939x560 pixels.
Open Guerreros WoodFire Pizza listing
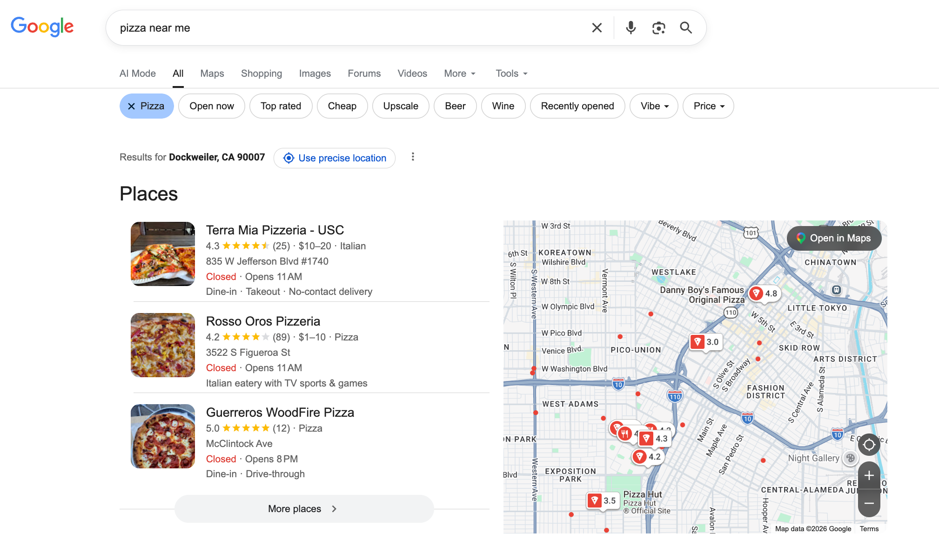coord(280,413)
